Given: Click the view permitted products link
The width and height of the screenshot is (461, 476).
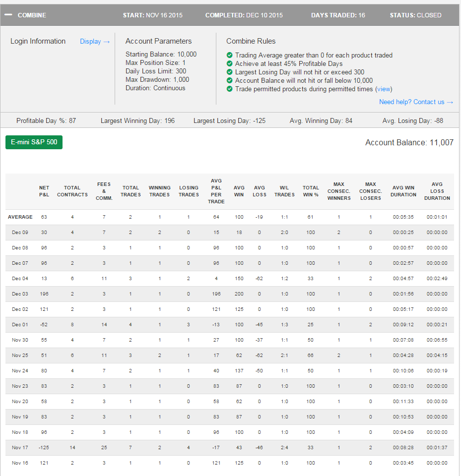Looking at the screenshot, I should (384, 89).
